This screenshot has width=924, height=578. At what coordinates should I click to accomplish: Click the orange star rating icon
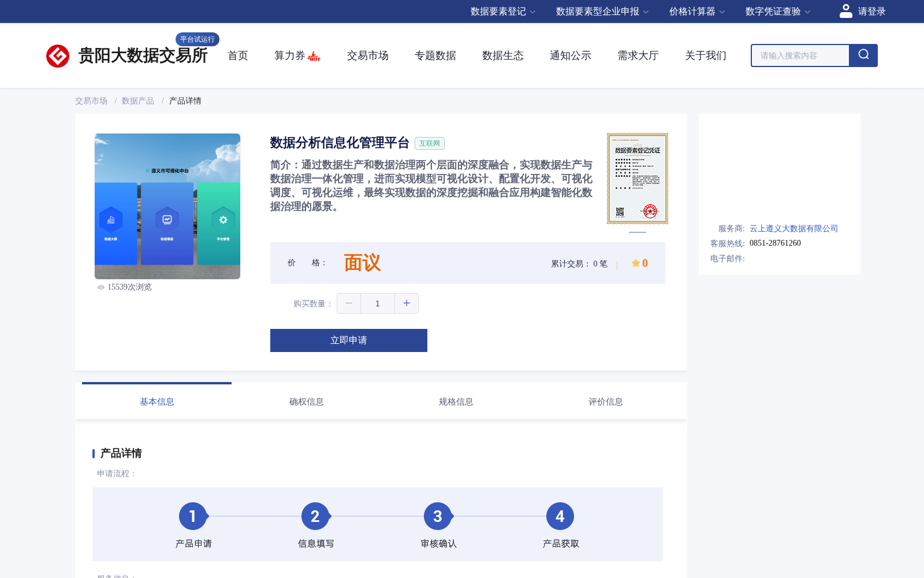click(635, 263)
